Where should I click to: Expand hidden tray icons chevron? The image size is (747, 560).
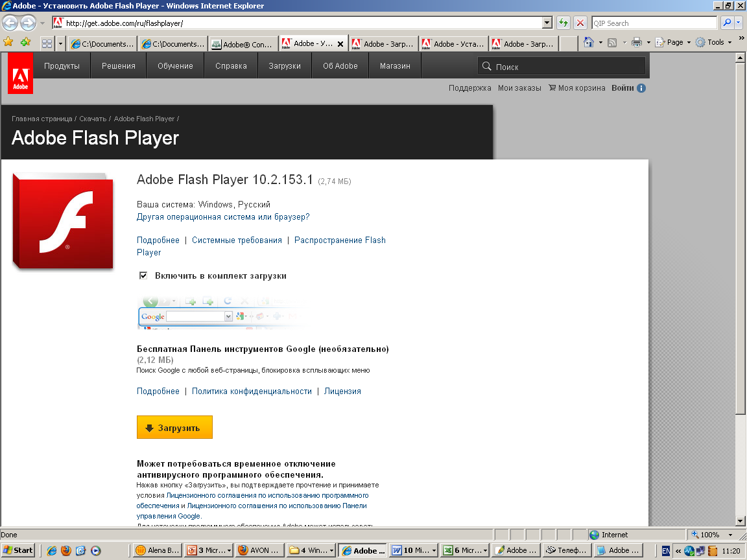678,551
